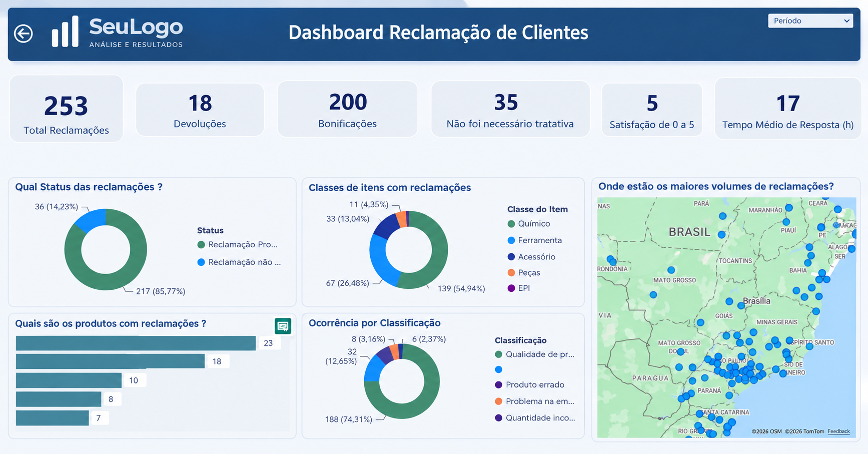Filter by Acessório in Classe do Item legend
Screen dimensions: 868x454
point(531,257)
